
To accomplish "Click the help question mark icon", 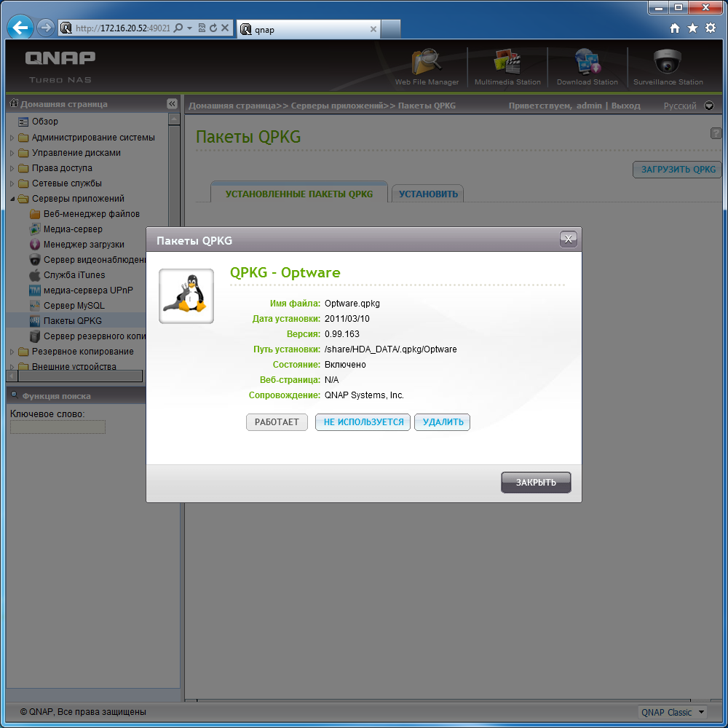I will point(716,133).
